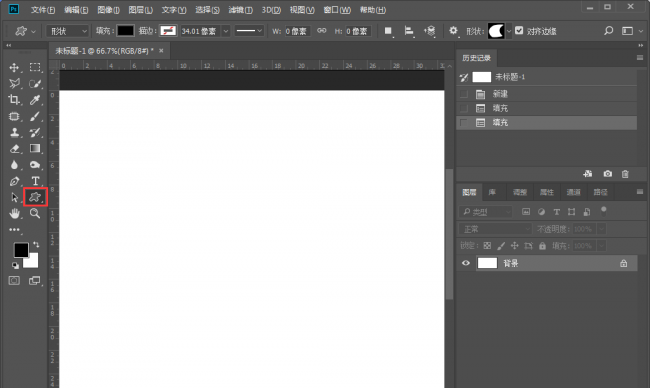Select the Polygonal Lasso tool

[14, 84]
